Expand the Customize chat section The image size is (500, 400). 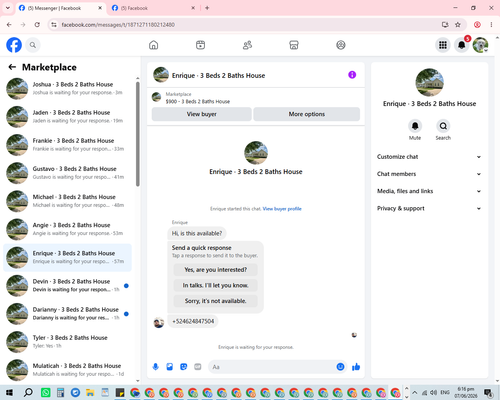pyautogui.click(x=429, y=157)
